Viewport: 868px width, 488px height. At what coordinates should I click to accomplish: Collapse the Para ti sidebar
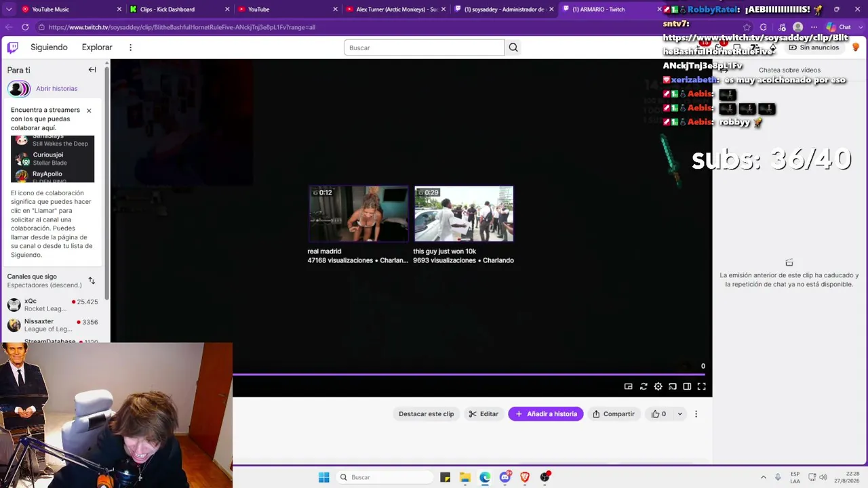(92, 70)
